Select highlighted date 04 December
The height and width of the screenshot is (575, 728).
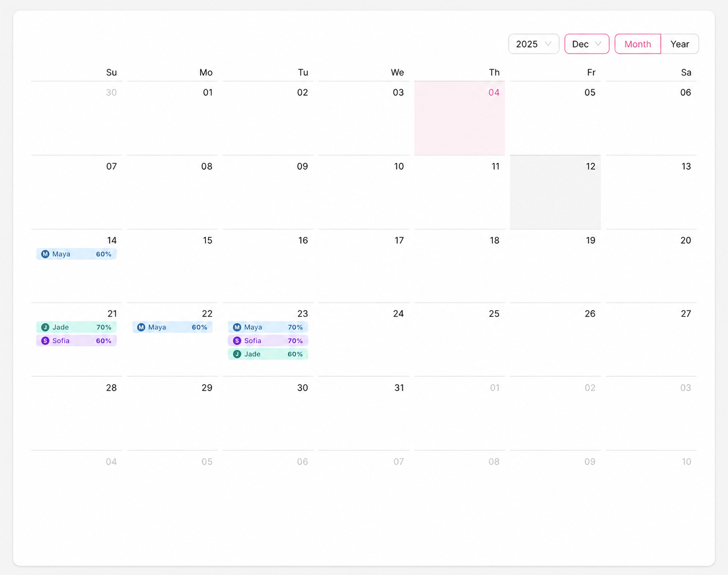(x=460, y=118)
